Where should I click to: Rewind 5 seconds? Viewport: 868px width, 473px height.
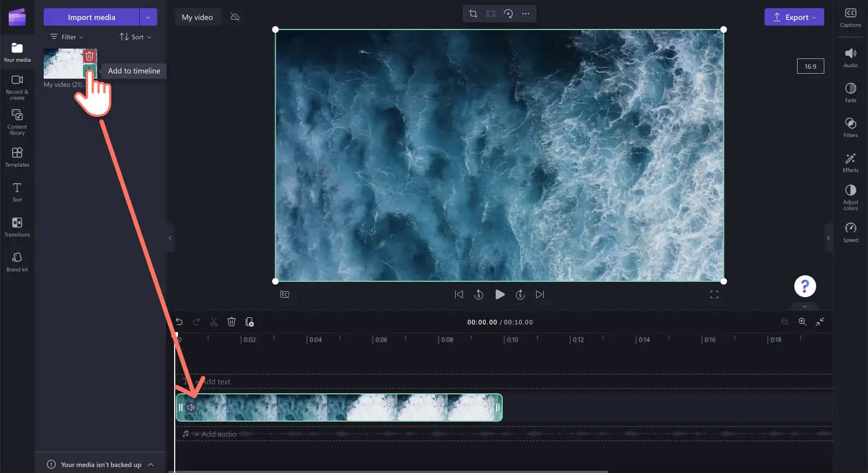479,294
